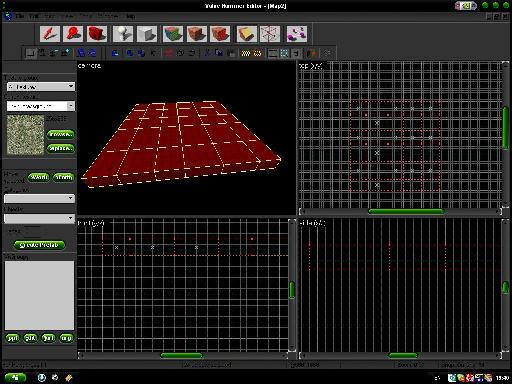Click the top view horizontal scrollbar thumb

[406, 211]
